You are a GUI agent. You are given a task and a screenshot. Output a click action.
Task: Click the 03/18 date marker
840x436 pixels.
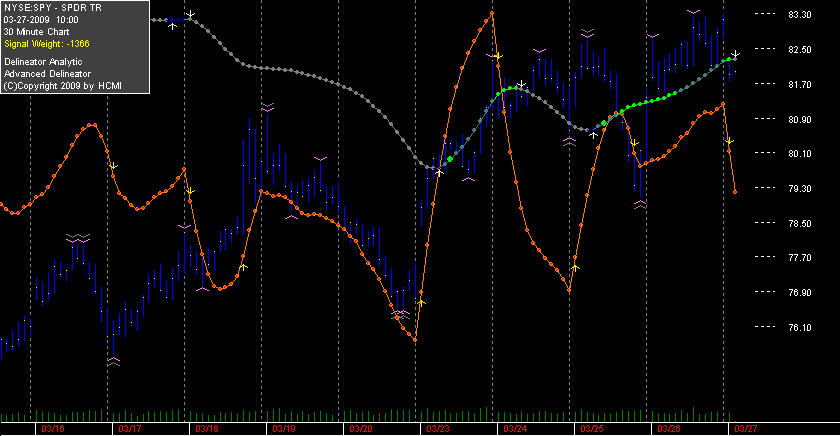207,429
